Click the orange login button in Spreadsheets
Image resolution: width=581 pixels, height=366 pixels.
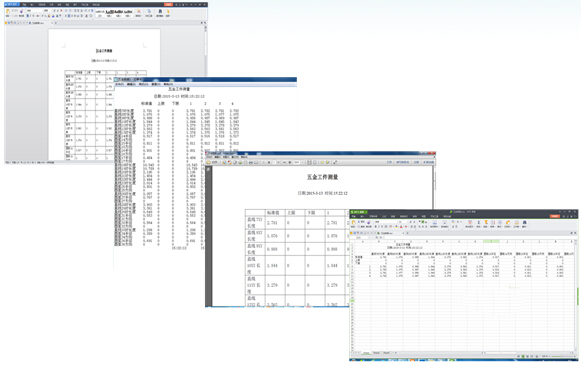pos(555,216)
